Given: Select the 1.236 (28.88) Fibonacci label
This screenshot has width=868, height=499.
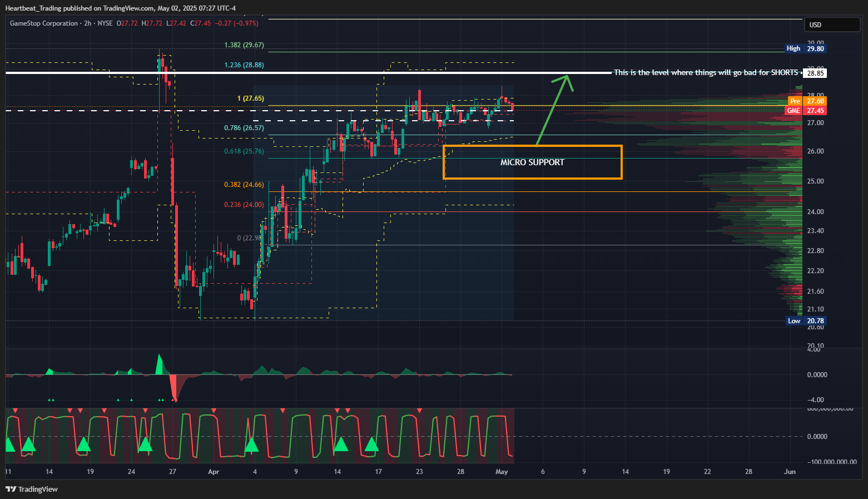Looking at the screenshot, I should [x=244, y=65].
